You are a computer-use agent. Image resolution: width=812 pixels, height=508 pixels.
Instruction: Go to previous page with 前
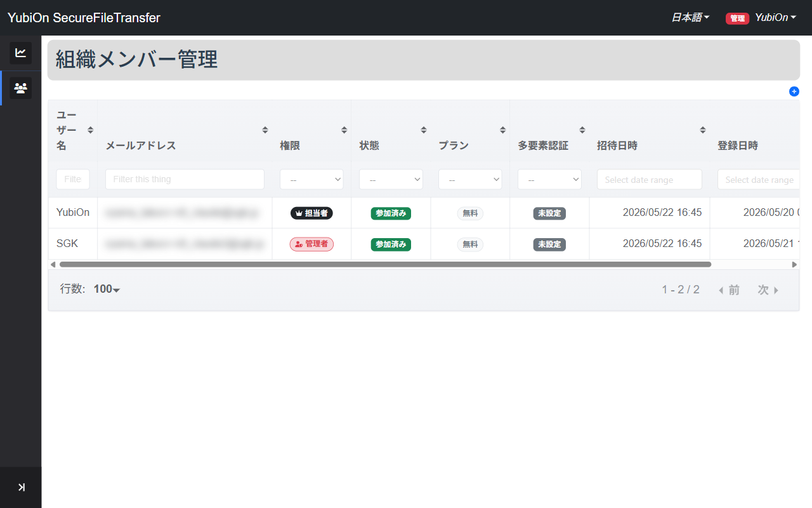tap(729, 290)
